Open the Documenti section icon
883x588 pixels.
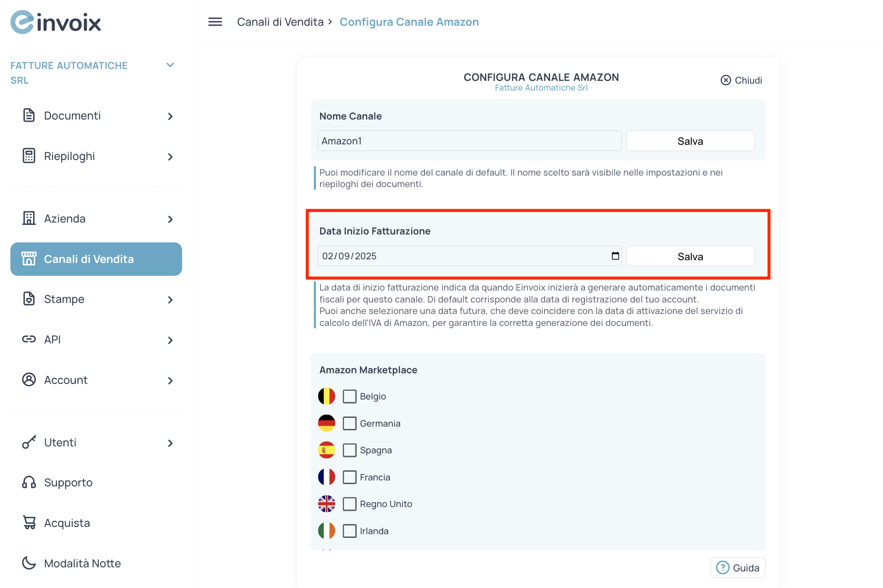coord(29,115)
